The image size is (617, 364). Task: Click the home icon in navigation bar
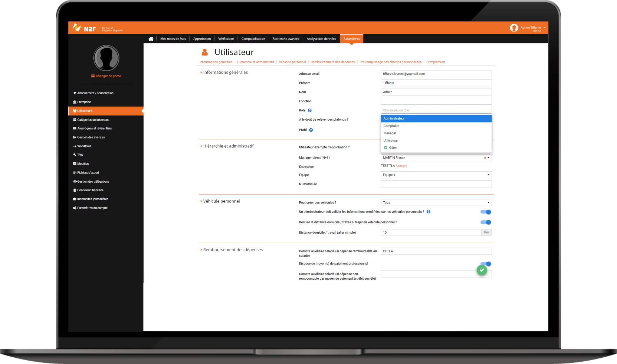pos(151,39)
